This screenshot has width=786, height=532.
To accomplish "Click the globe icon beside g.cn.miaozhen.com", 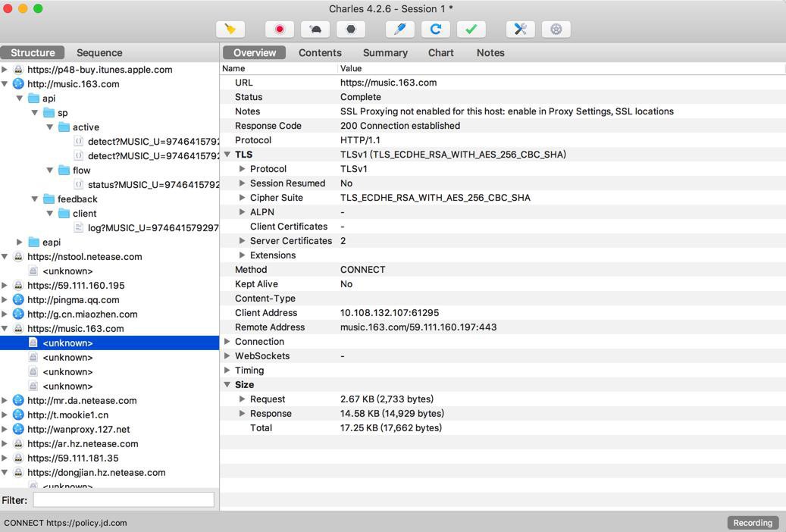I will tap(18, 314).
